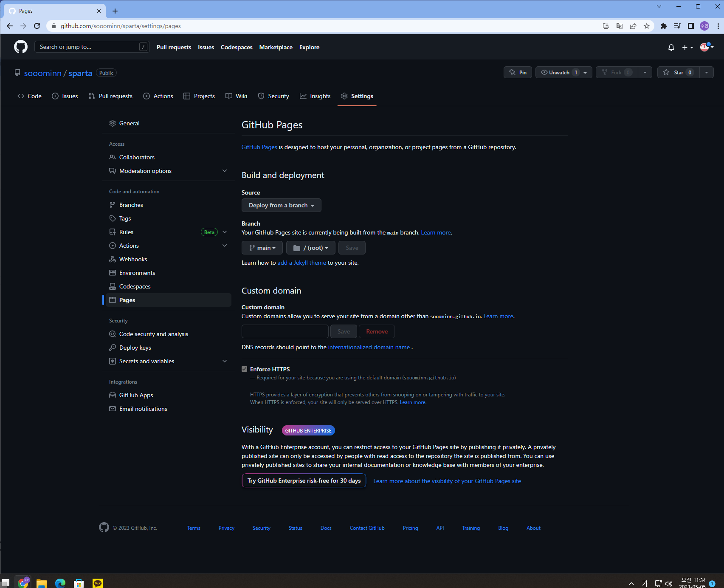Open the notifications bell icon
Screen dimensions: 724x588
pos(671,48)
